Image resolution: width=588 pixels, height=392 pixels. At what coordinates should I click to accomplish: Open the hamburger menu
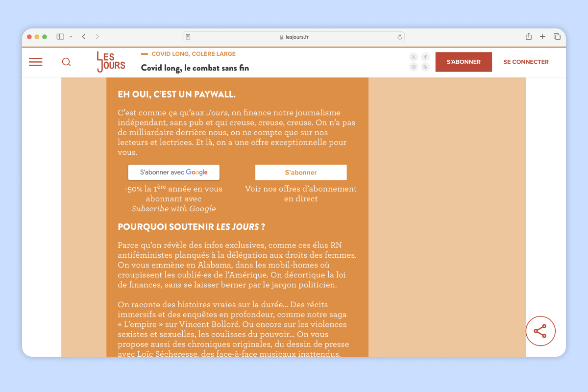click(x=35, y=62)
